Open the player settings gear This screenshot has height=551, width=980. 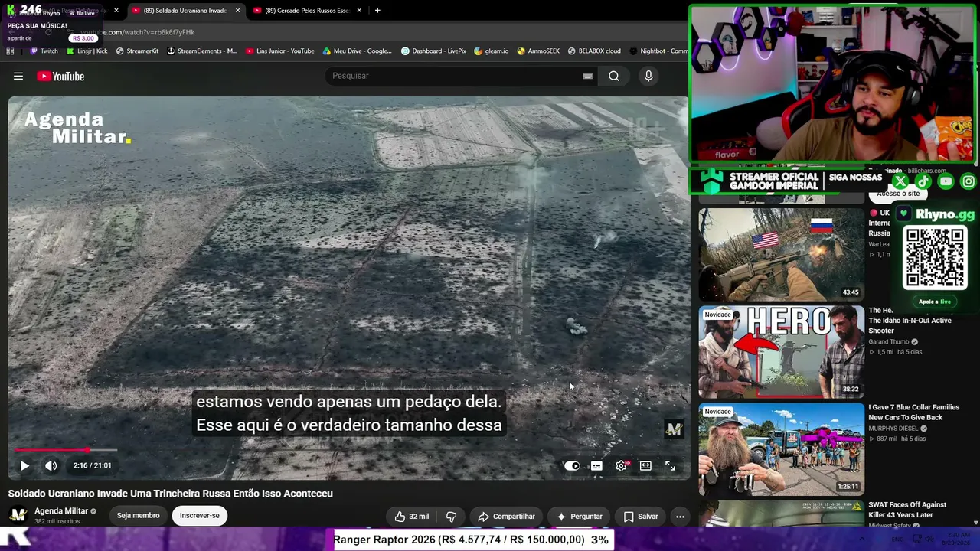pyautogui.click(x=622, y=465)
